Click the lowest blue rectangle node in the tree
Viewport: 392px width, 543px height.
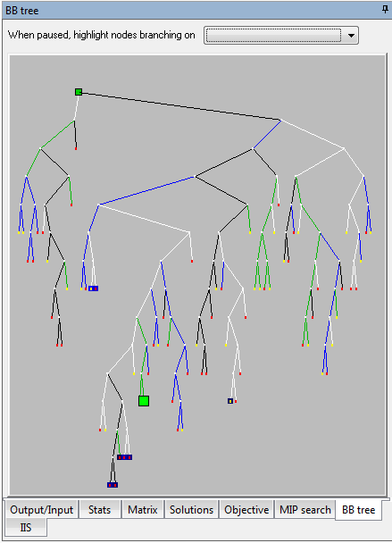113,485
